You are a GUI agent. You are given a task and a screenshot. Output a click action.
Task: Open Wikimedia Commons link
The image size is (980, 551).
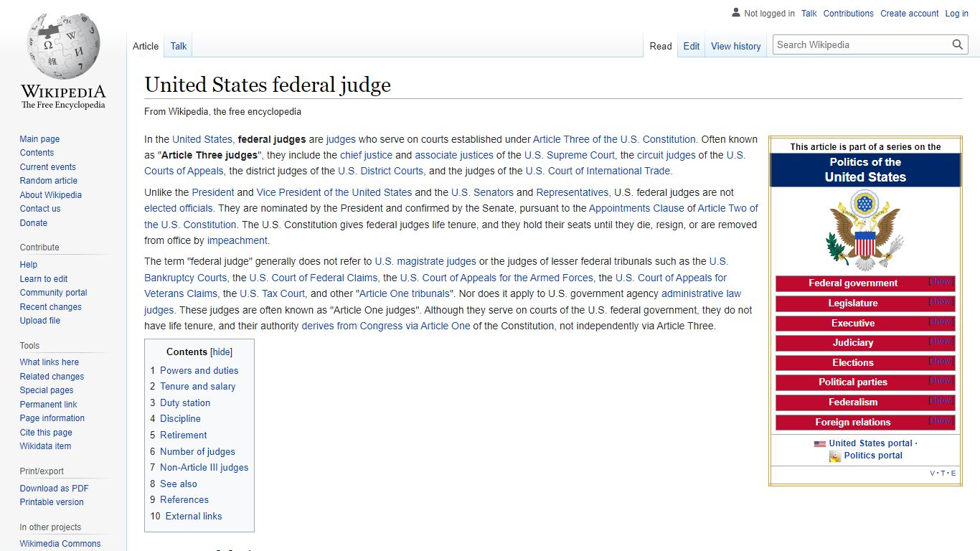coord(60,544)
